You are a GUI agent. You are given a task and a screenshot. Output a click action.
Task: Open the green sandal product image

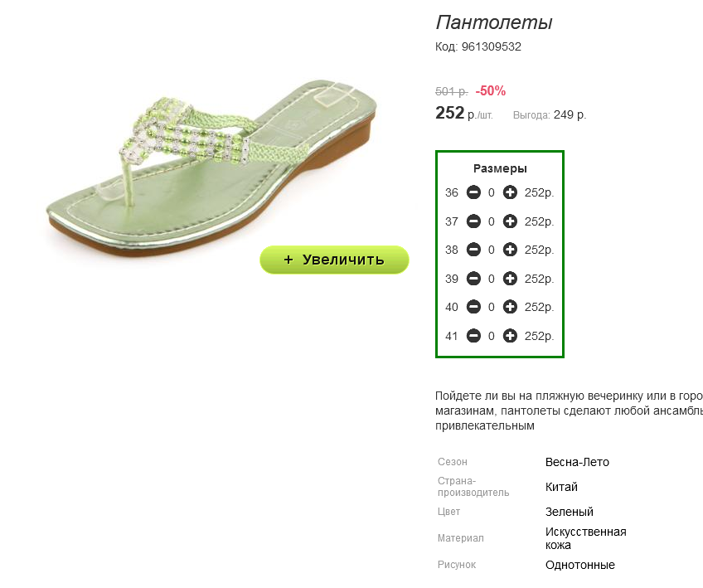[211, 168]
